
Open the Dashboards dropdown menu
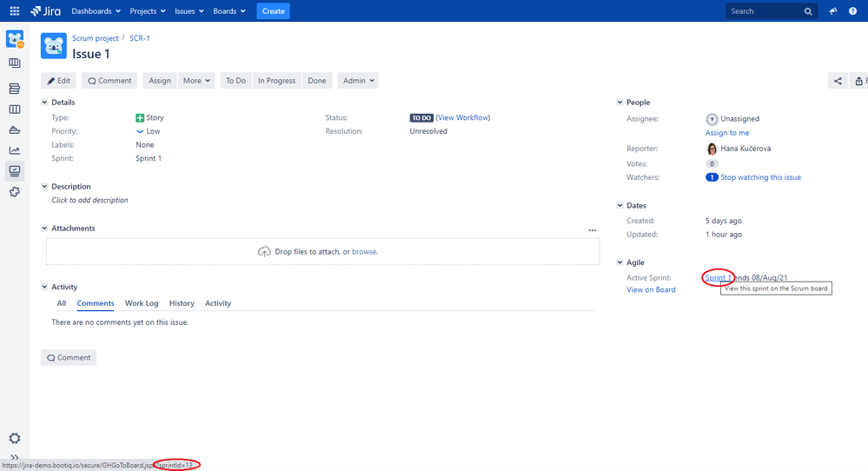[x=96, y=11]
